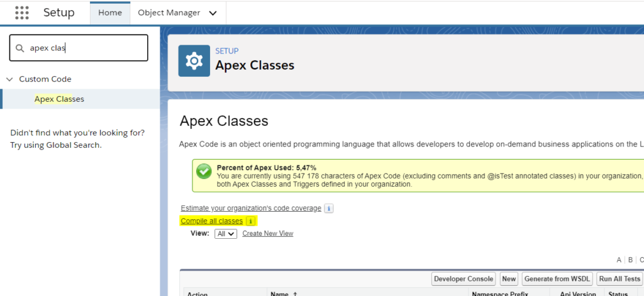Click 'Try using Global Search.' text

click(x=56, y=145)
